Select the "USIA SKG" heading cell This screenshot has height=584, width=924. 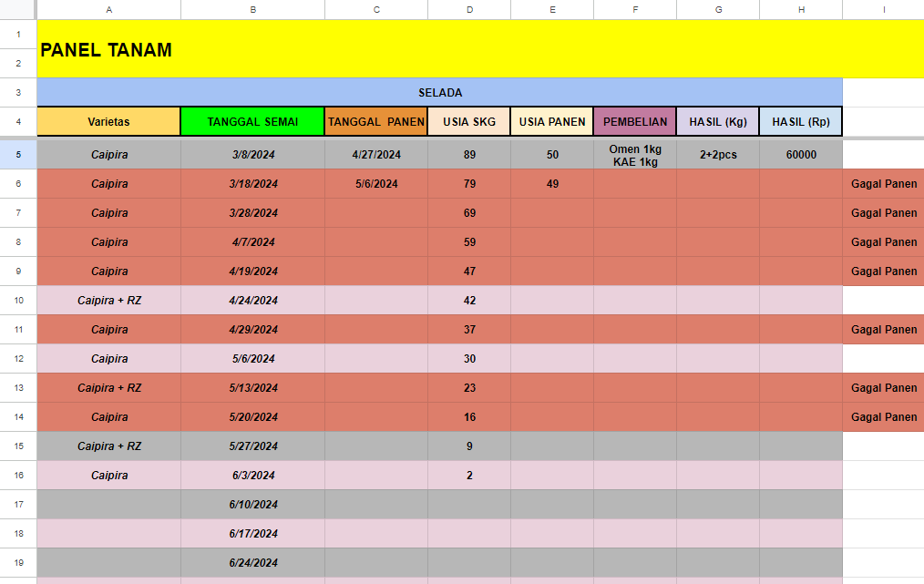pos(469,122)
